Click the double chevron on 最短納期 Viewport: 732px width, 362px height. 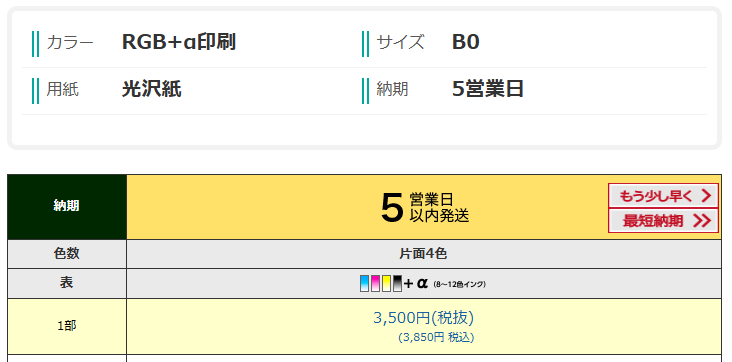click(x=702, y=220)
